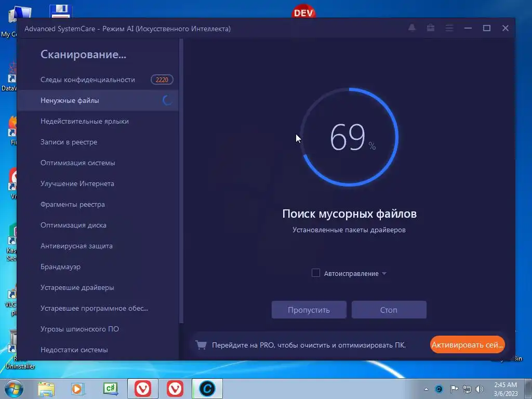Open the Action Center flag icon

(454, 389)
